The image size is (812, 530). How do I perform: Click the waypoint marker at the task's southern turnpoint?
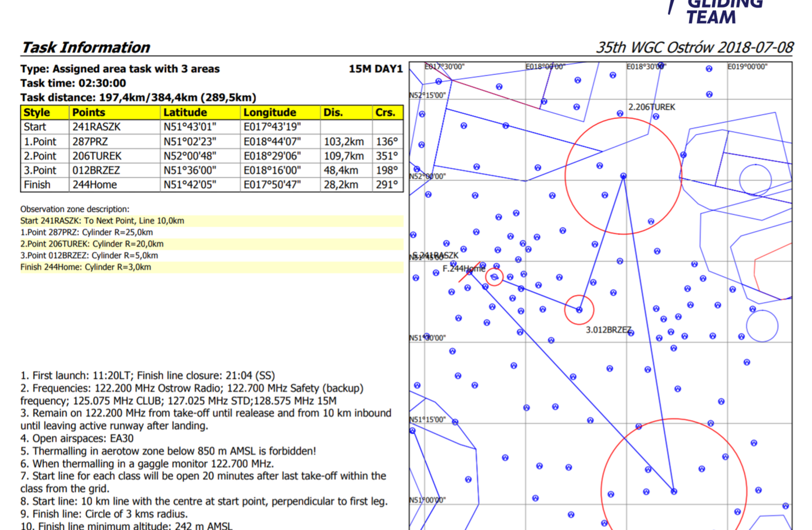point(674,492)
